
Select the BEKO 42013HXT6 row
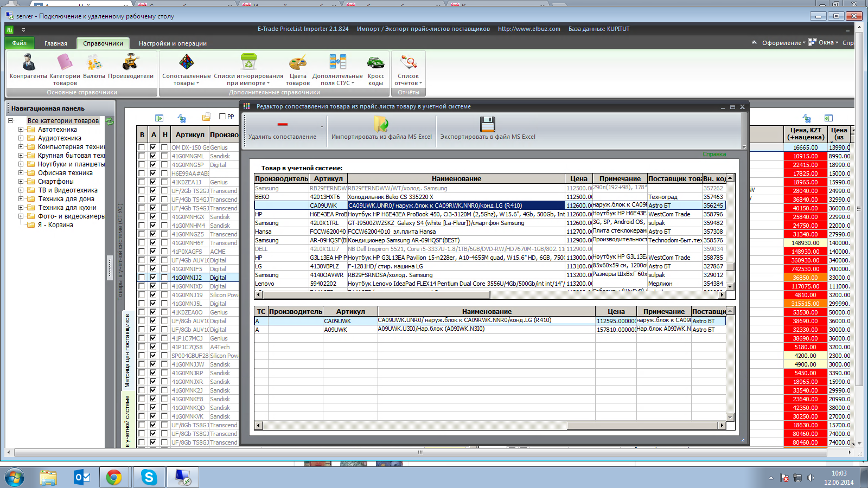490,197
